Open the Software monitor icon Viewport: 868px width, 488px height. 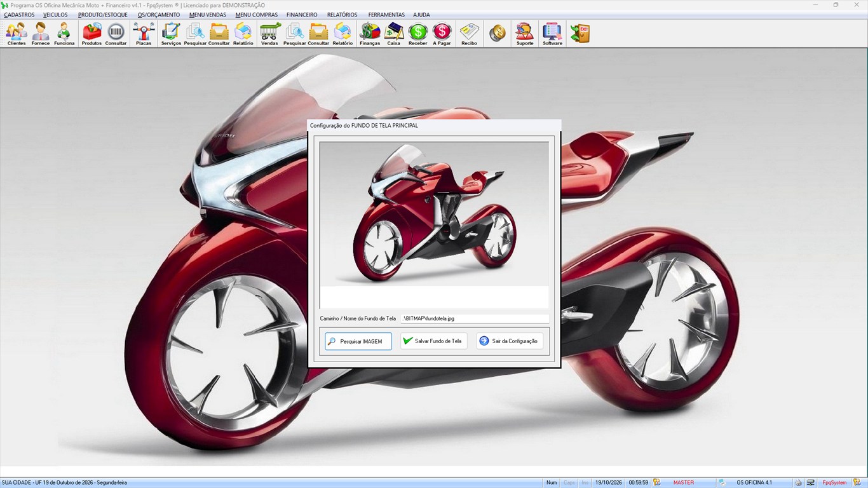(x=552, y=34)
